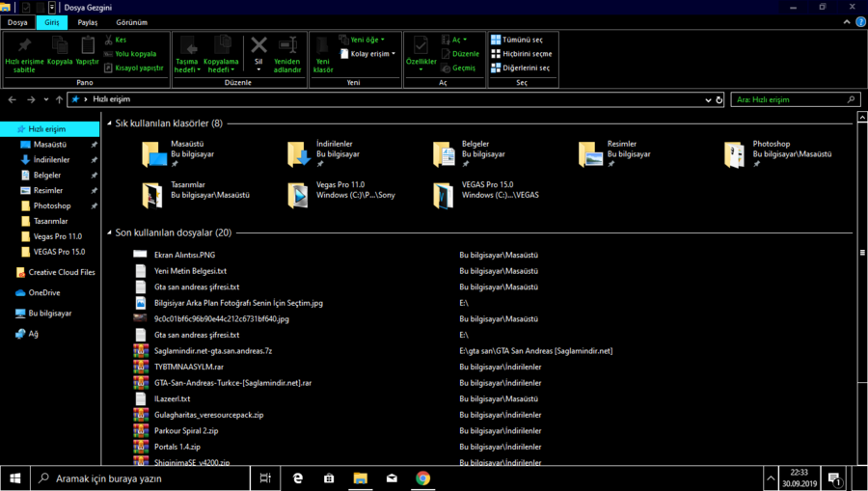Click Düzenle in Aç group
This screenshot has height=491, width=868.
tap(460, 54)
